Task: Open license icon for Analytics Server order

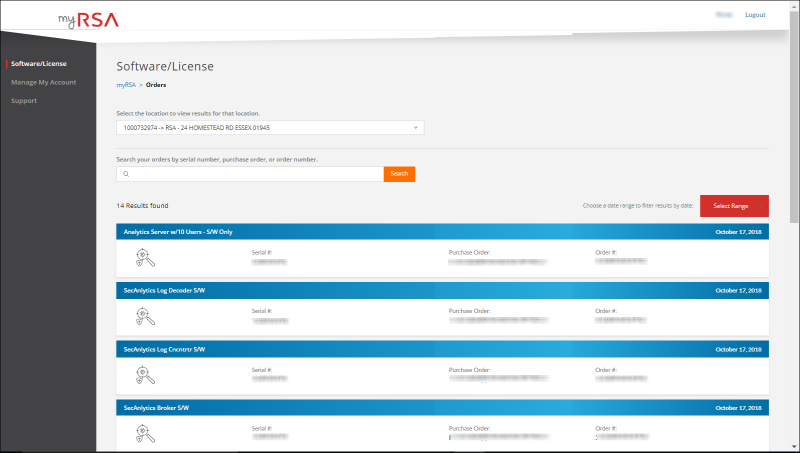Action: [145, 258]
